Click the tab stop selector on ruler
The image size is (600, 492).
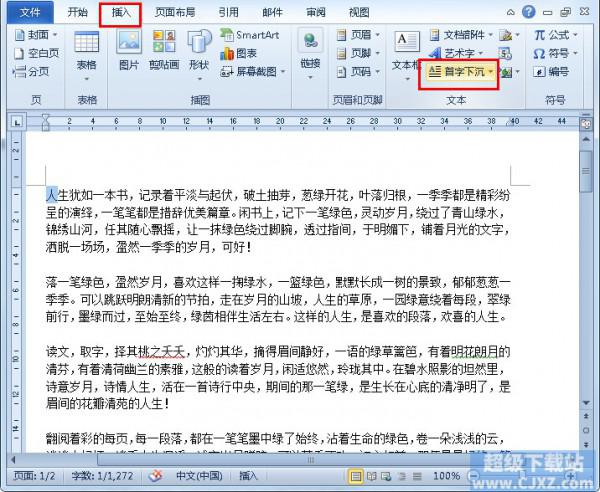point(17,123)
